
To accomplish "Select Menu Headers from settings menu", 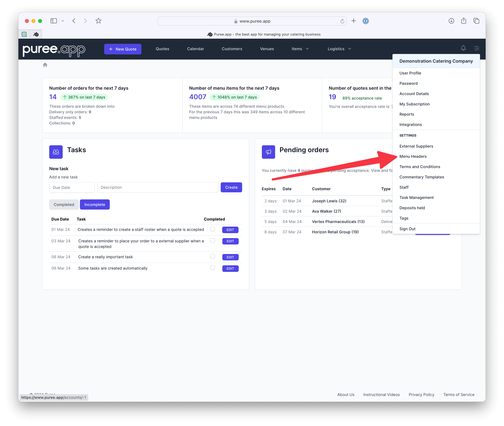I will coord(413,156).
